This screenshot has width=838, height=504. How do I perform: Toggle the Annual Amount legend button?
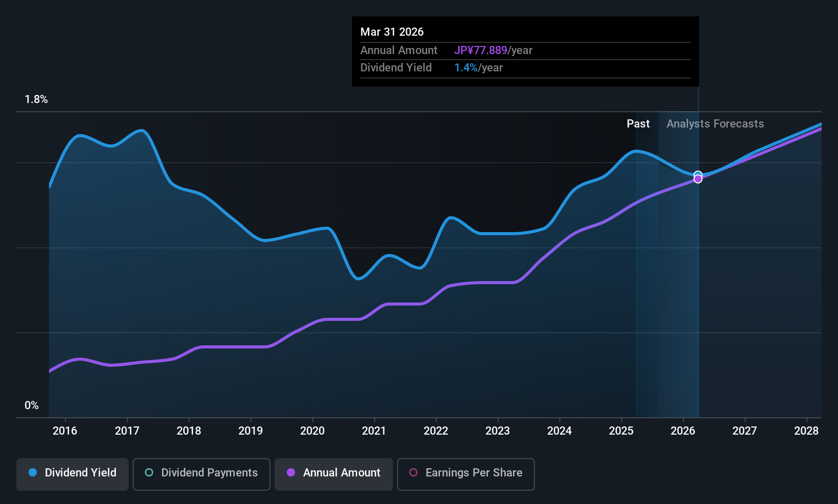334,474
